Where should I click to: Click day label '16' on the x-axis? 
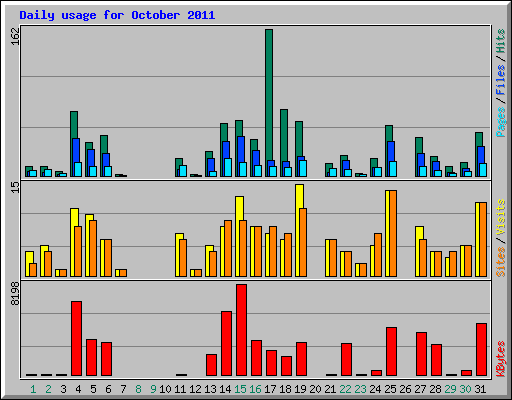pos(255,389)
